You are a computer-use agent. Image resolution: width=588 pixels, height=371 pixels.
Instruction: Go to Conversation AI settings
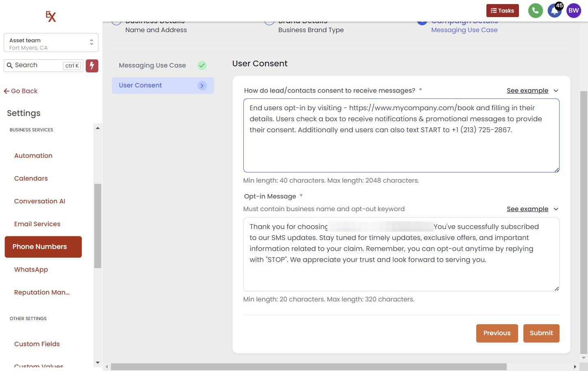point(39,201)
